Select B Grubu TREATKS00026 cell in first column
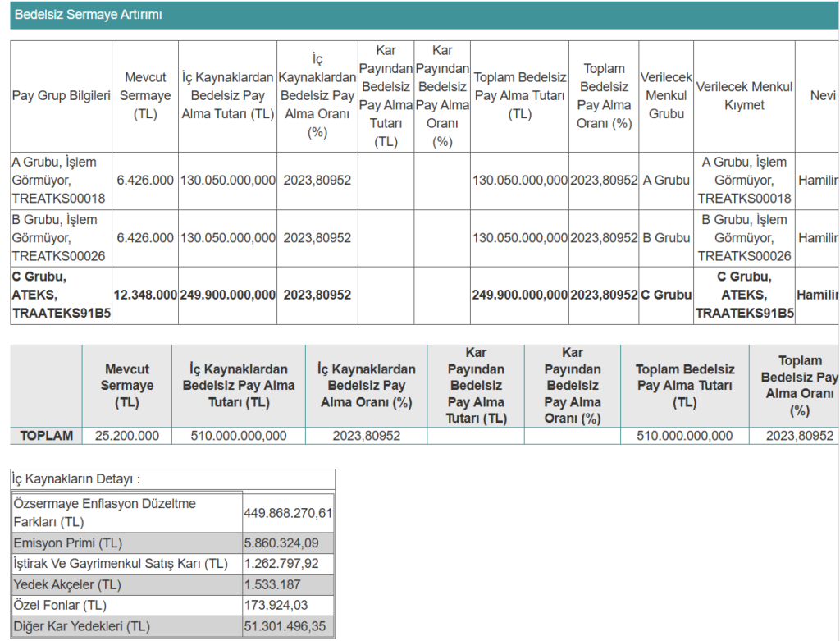 point(59,238)
